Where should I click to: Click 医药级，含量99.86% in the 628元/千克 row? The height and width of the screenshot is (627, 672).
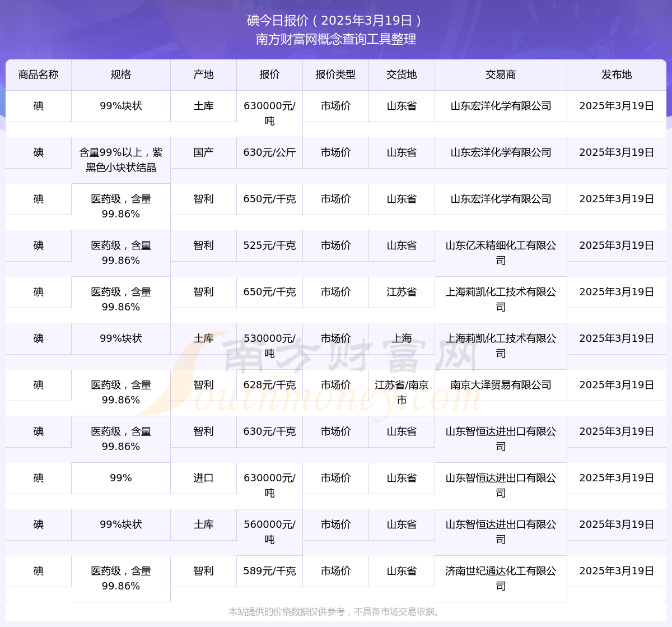pyautogui.click(x=121, y=392)
